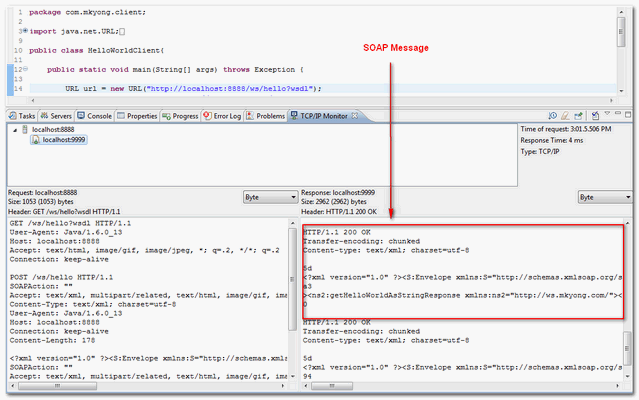Switch to the Servers tab
Viewport: 639px width, 400px height.
pos(56,116)
